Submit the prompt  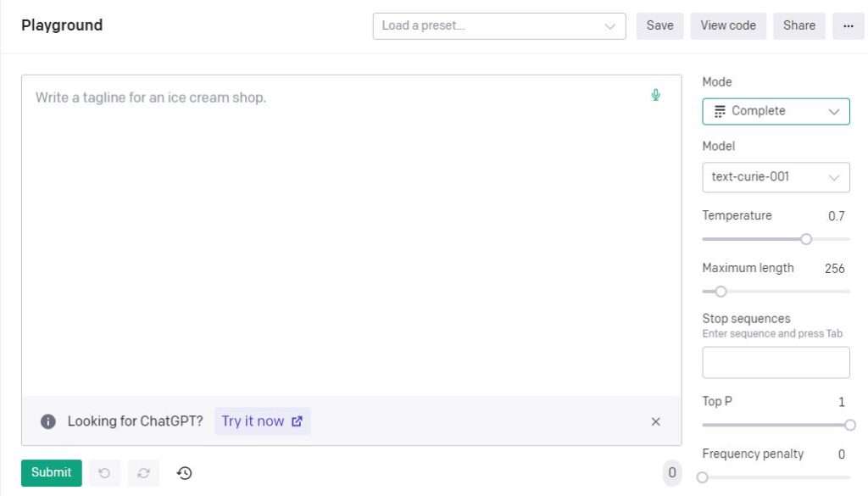[x=52, y=473]
